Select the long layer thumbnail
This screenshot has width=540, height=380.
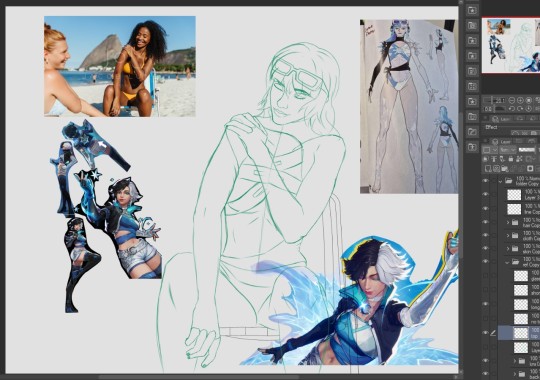(521, 304)
